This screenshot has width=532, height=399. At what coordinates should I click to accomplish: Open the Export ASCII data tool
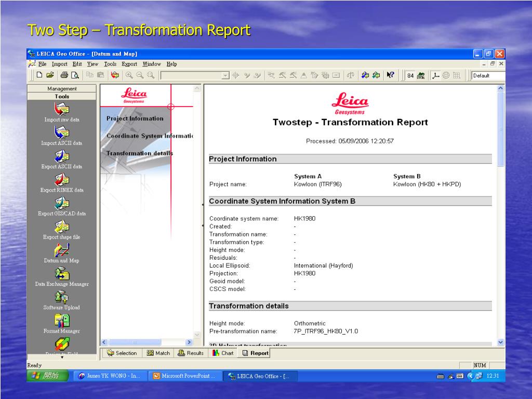[62, 159]
